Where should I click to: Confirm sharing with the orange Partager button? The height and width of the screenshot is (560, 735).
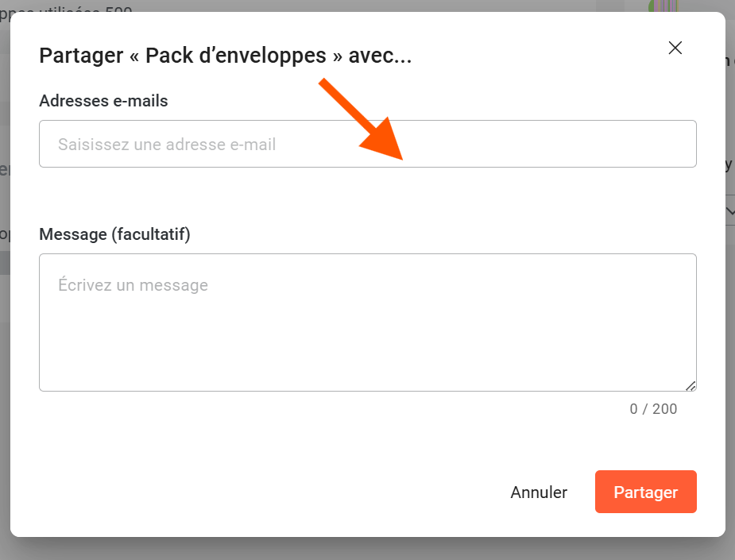coord(645,492)
